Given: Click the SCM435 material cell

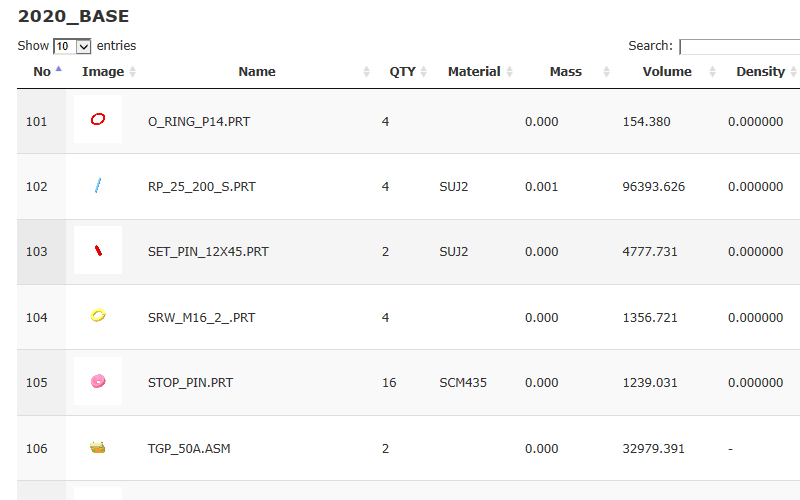Looking at the screenshot, I should [x=463, y=382].
